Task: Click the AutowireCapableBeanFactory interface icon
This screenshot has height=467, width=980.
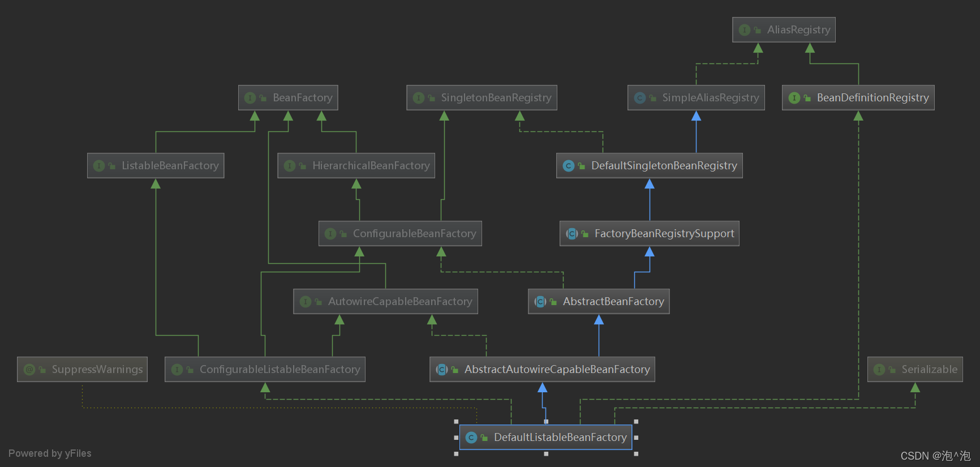Action: (x=306, y=302)
